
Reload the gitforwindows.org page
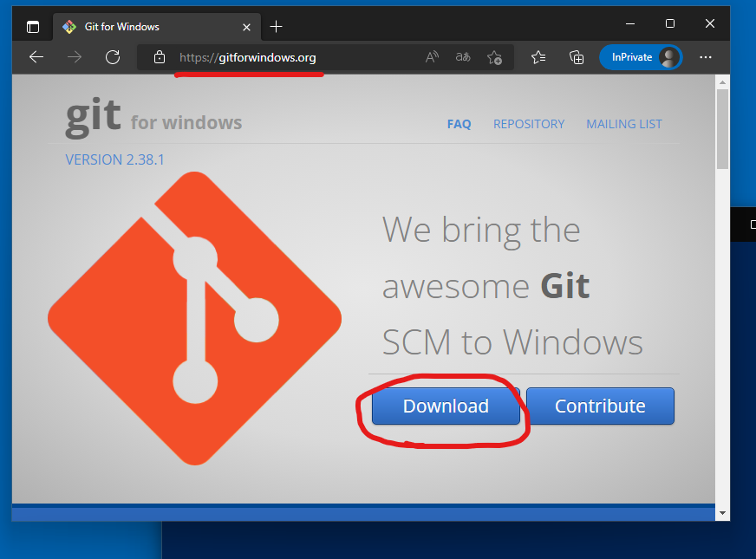(112, 57)
